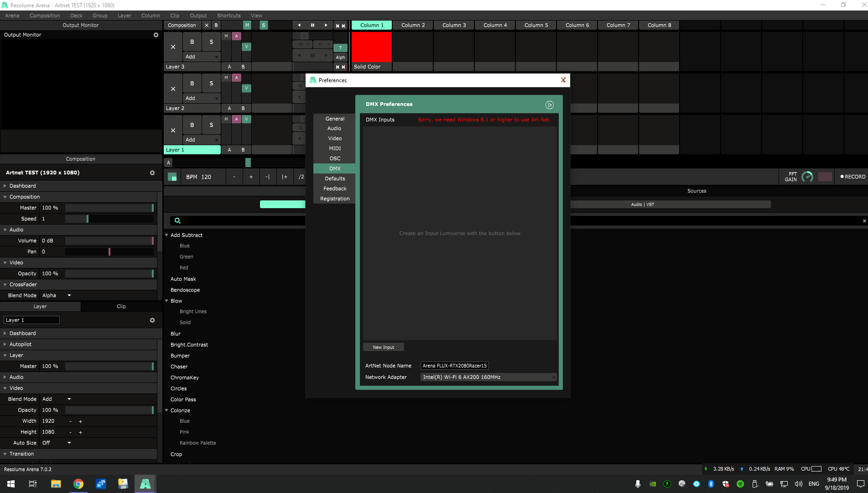Toggle Solo on Layer 2
The height and width of the screenshot is (493, 868).
(x=211, y=84)
